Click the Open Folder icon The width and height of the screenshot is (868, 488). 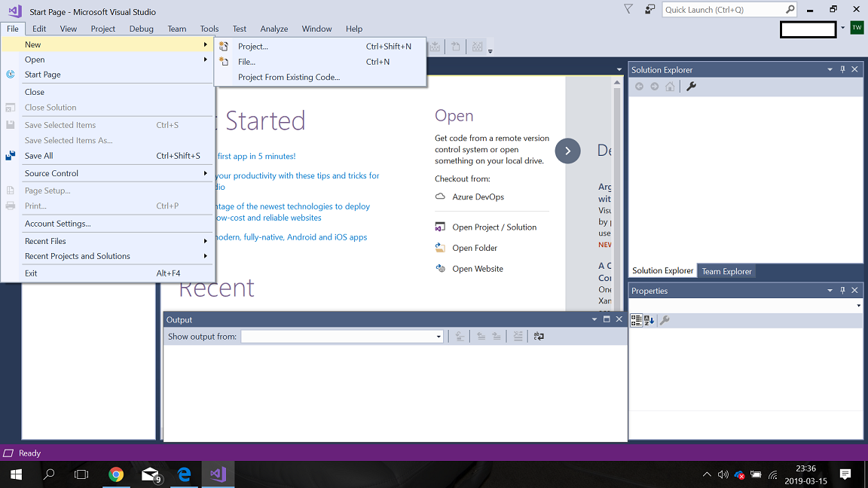440,248
